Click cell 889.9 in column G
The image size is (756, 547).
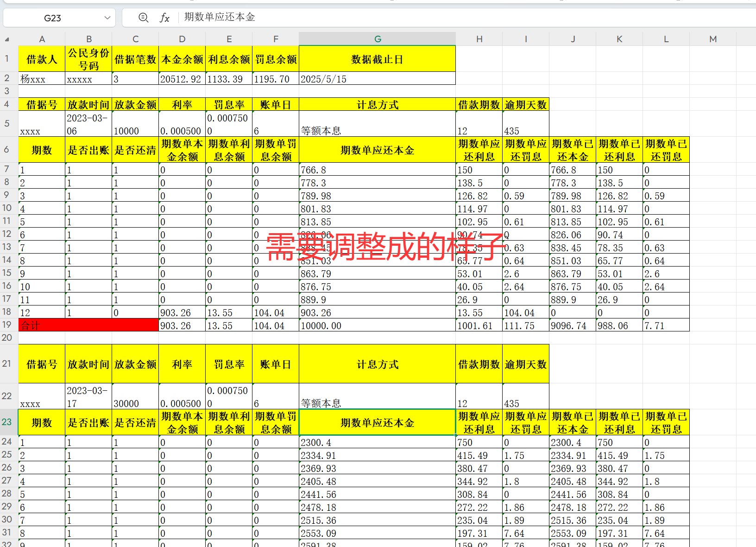(378, 299)
